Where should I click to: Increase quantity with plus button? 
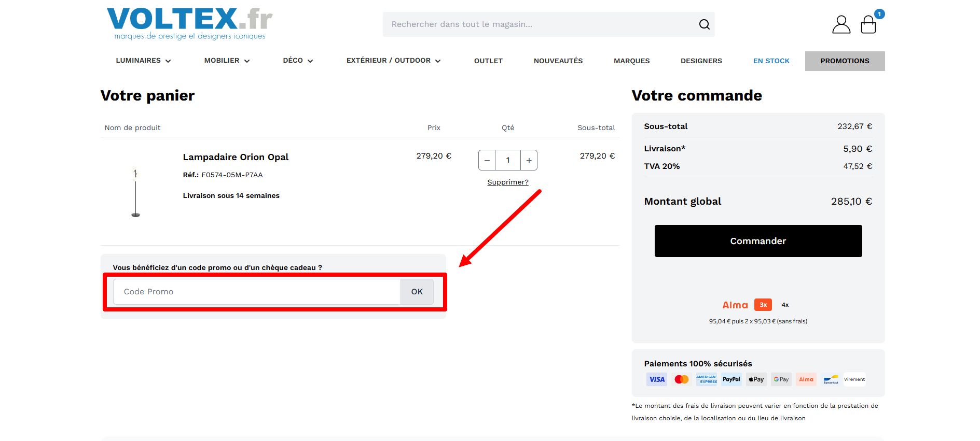529,160
